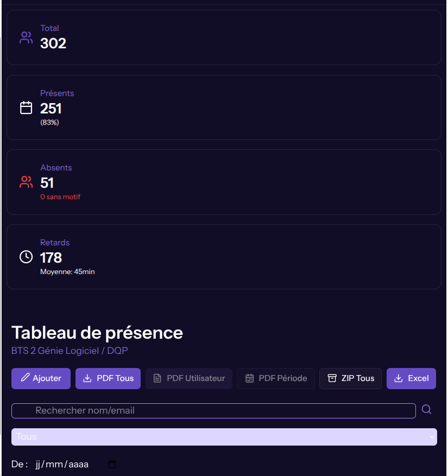Click the Présents calendar icon

point(26,107)
